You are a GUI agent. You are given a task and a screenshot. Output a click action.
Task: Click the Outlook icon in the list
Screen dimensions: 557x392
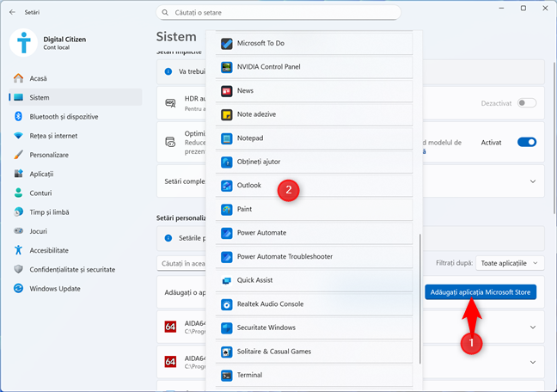click(227, 186)
